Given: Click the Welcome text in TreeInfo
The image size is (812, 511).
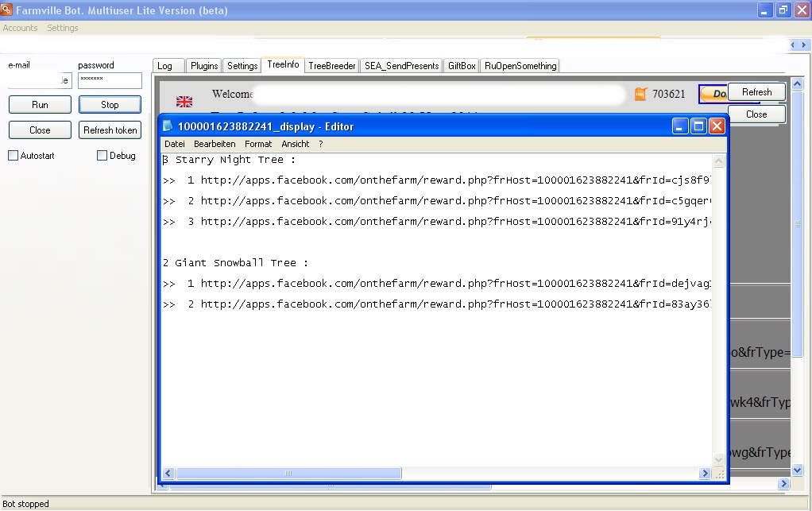Looking at the screenshot, I should pyautogui.click(x=232, y=95).
